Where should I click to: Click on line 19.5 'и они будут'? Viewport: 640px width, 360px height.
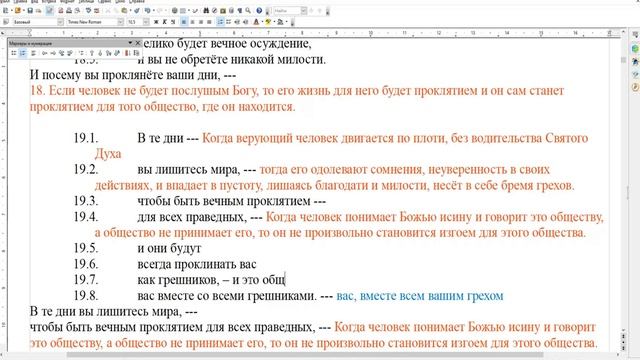coord(169,248)
